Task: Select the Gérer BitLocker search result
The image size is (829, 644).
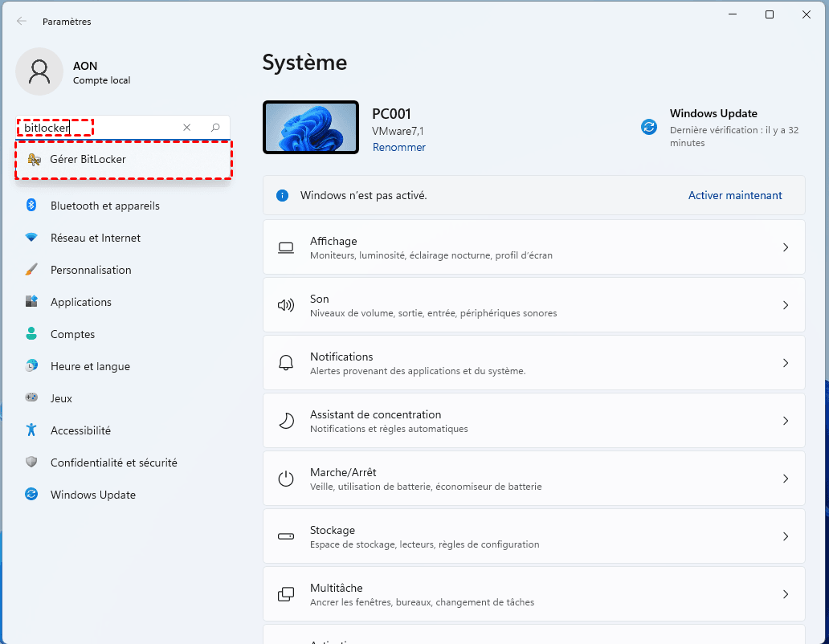Action: point(88,160)
